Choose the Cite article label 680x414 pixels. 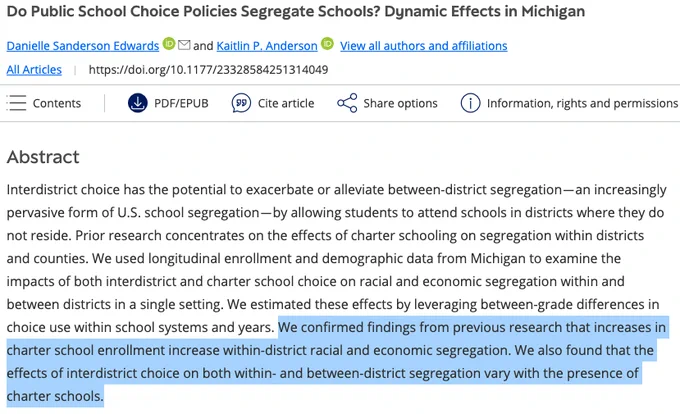[286, 103]
